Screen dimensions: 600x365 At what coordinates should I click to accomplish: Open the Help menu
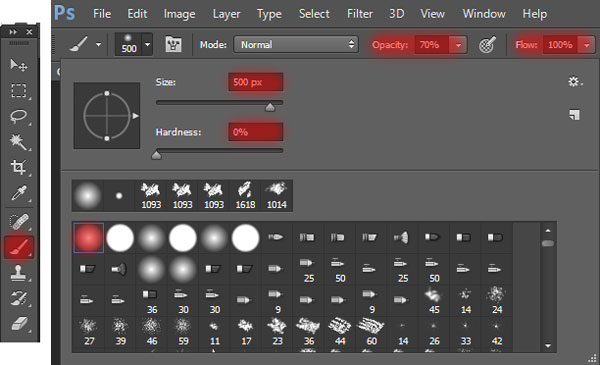tap(535, 14)
